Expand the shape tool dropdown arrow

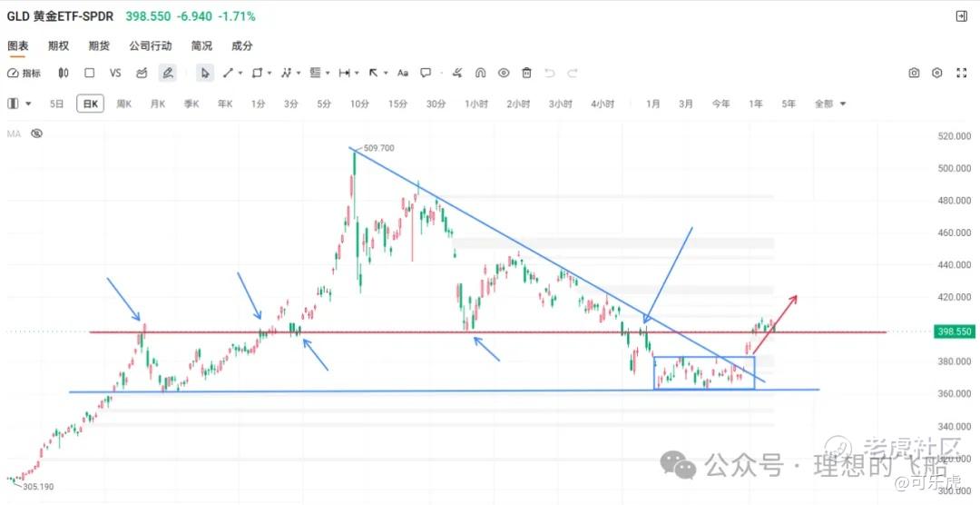pos(269,74)
